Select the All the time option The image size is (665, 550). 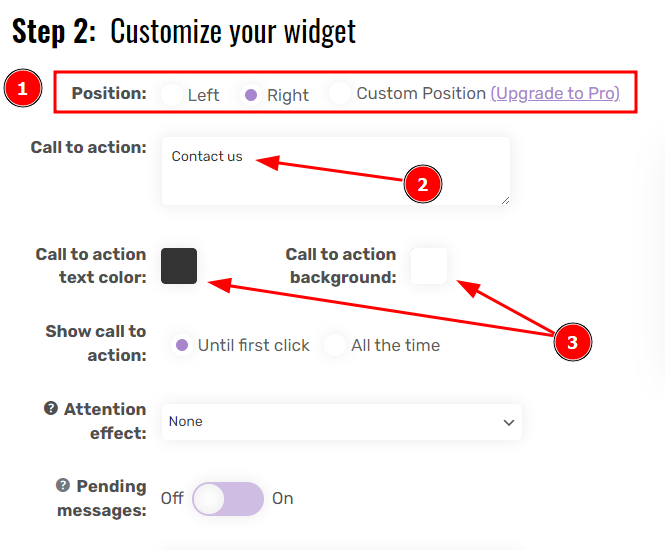point(335,345)
